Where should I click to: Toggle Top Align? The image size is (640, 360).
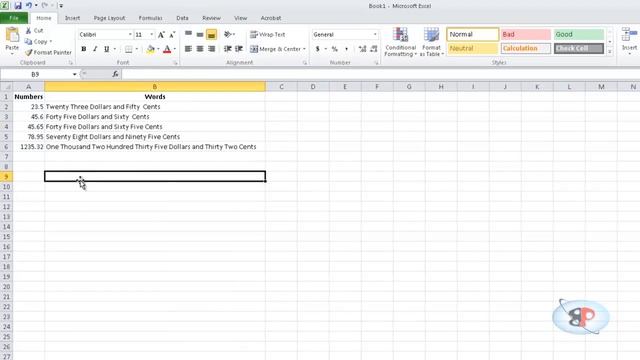pos(188,35)
